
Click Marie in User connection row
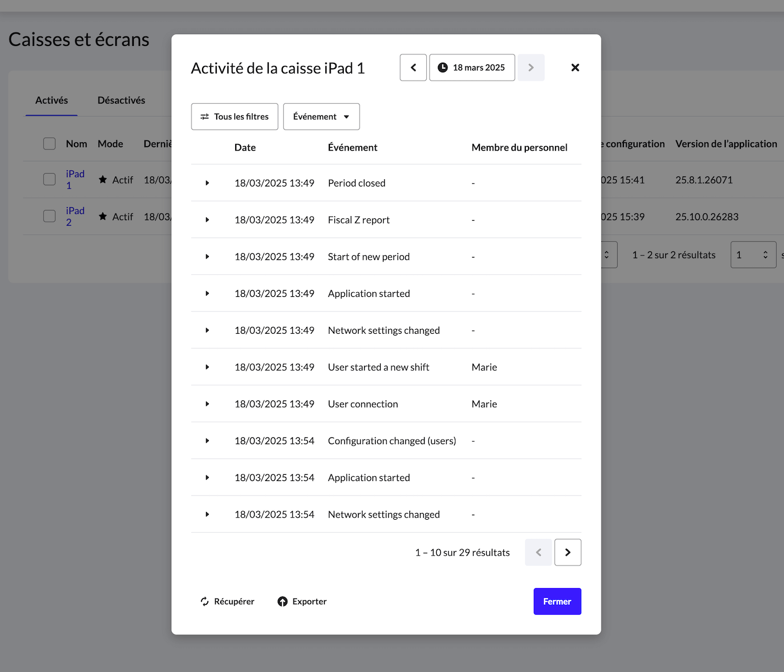484,404
